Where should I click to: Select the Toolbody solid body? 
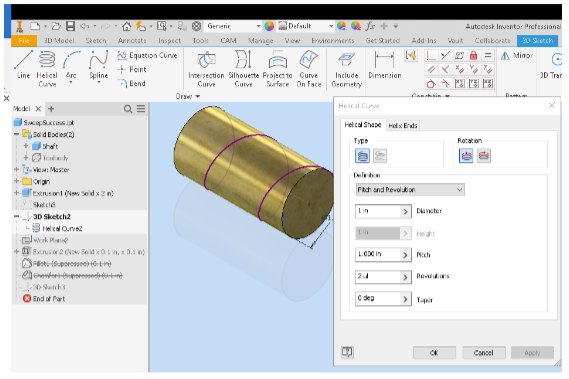[50, 158]
